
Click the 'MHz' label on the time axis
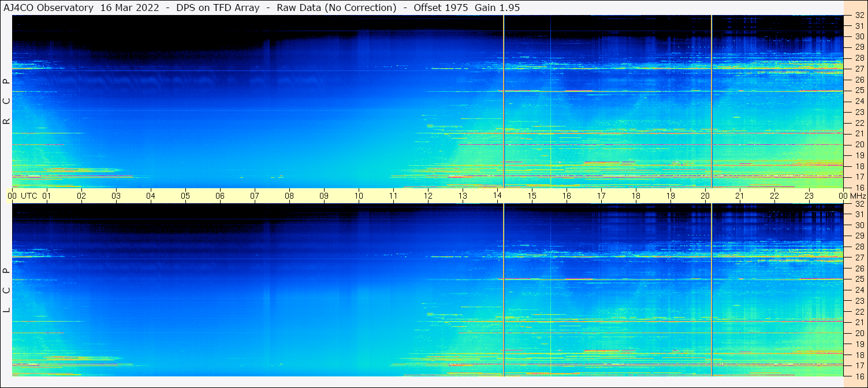coord(857,196)
